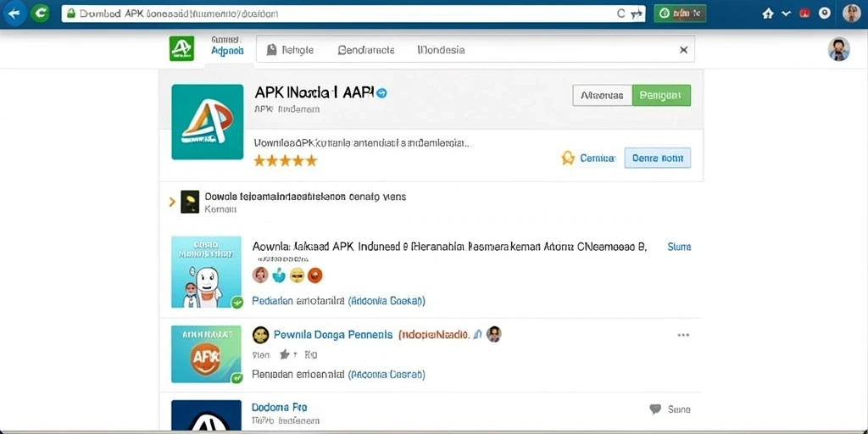Click the orange reaction icon
The height and width of the screenshot is (434, 868).
(315, 275)
